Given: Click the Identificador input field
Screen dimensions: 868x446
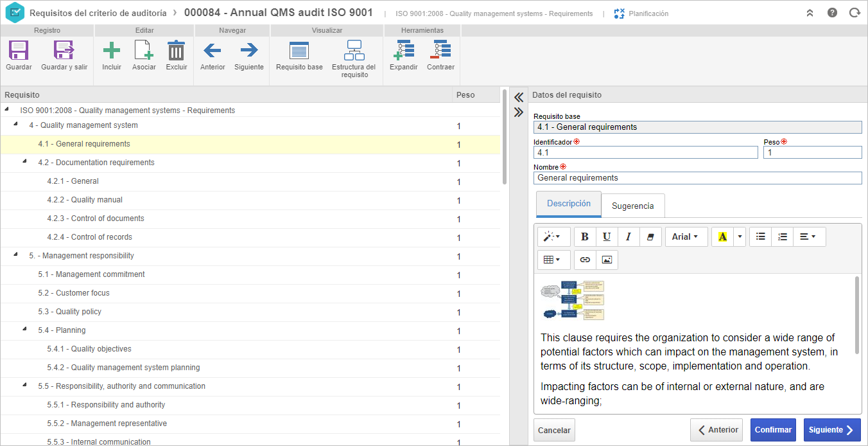Looking at the screenshot, I should point(646,152).
